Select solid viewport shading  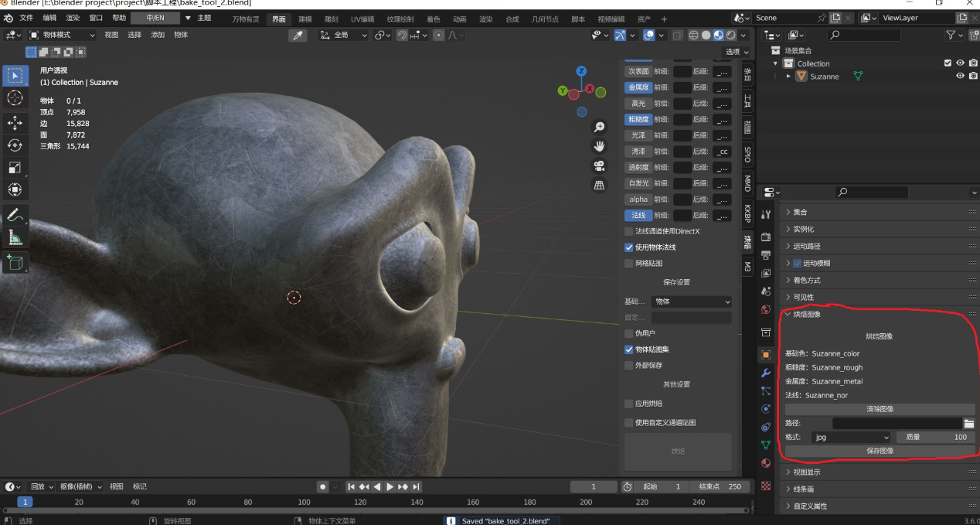coord(706,35)
